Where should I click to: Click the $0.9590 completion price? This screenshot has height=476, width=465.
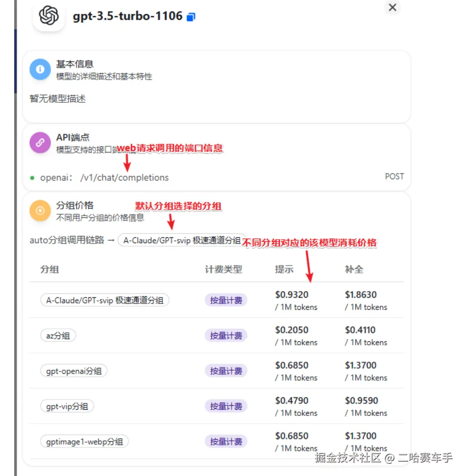click(x=361, y=401)
